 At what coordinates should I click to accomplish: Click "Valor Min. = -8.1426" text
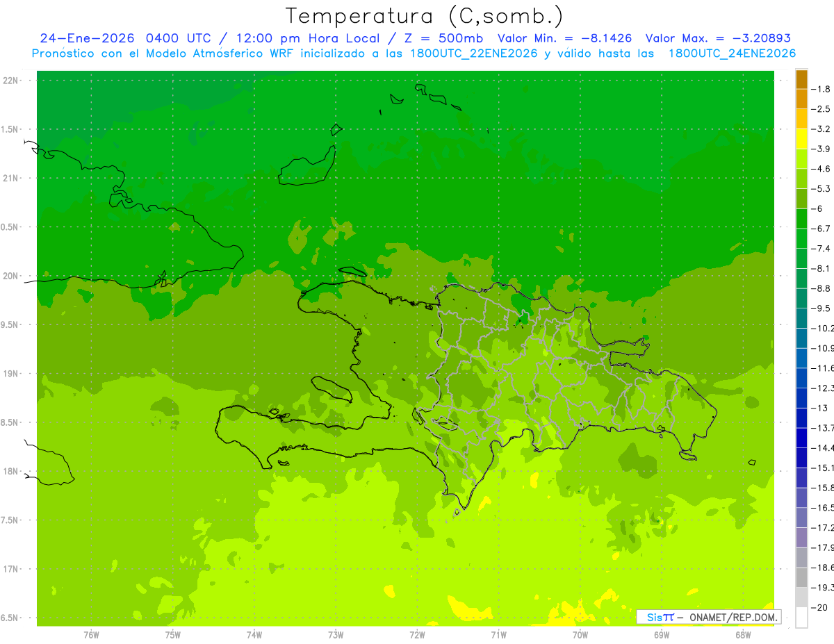click(565, 38)
